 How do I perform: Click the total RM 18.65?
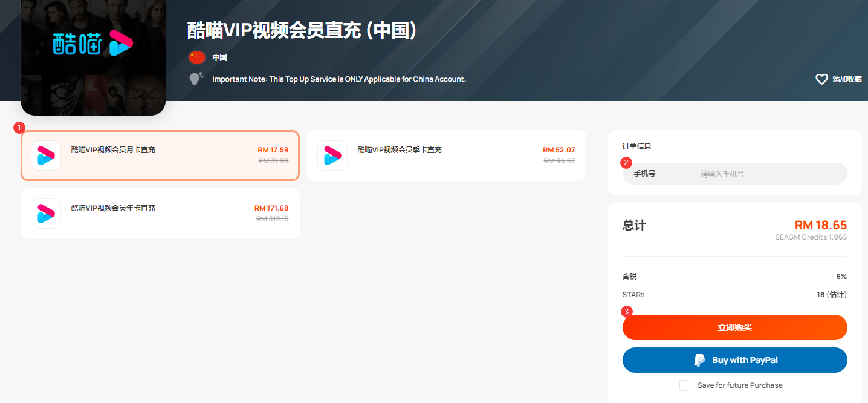821,225
